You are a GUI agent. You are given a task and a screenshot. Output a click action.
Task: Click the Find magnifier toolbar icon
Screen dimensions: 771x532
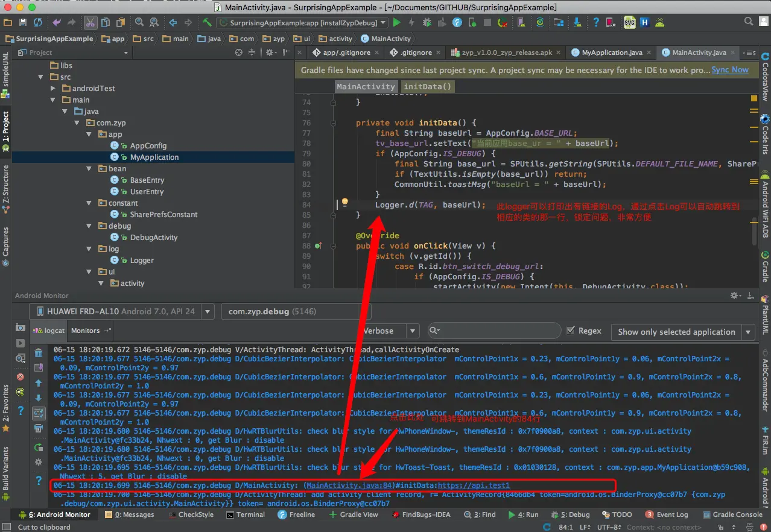coord(139,22)
